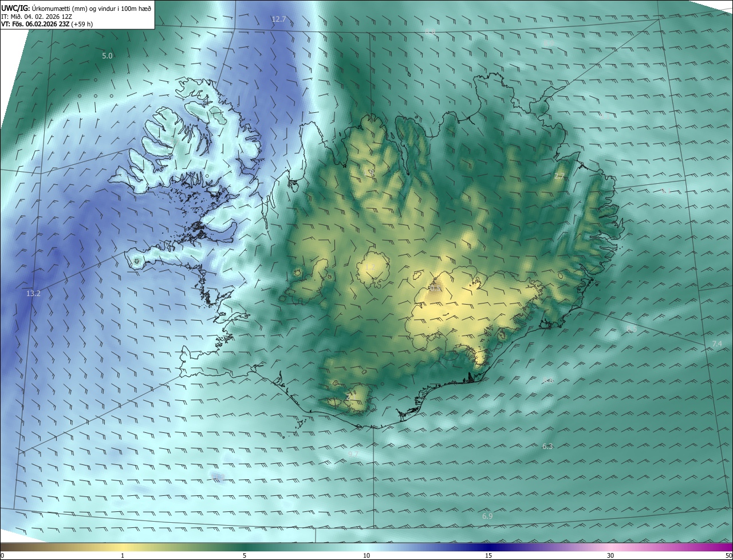Click the 6.3 value label on the map
The image size is (733, 560).
pos(547,446)
